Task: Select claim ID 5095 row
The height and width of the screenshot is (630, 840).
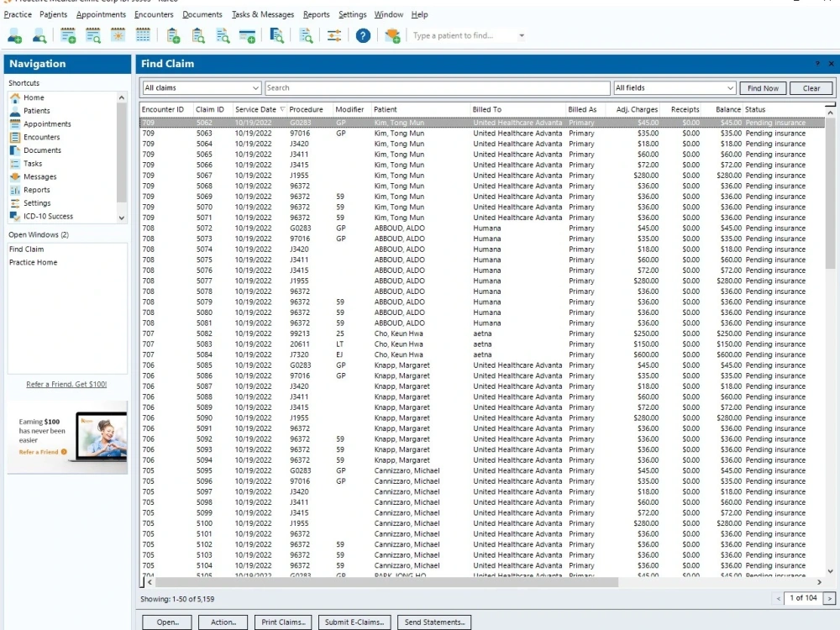Action: (482, 471)
